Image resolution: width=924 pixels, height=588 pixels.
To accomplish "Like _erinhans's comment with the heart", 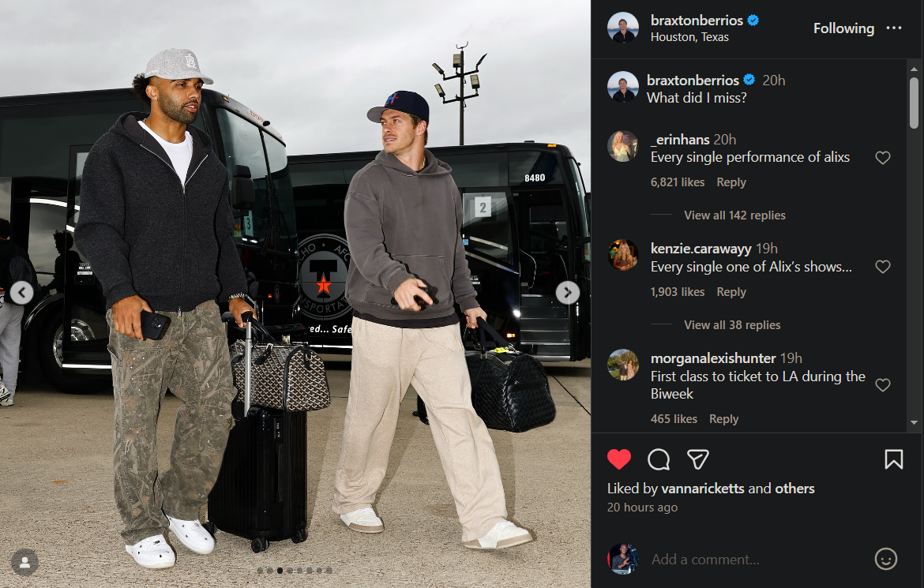I will pos(882,157).
